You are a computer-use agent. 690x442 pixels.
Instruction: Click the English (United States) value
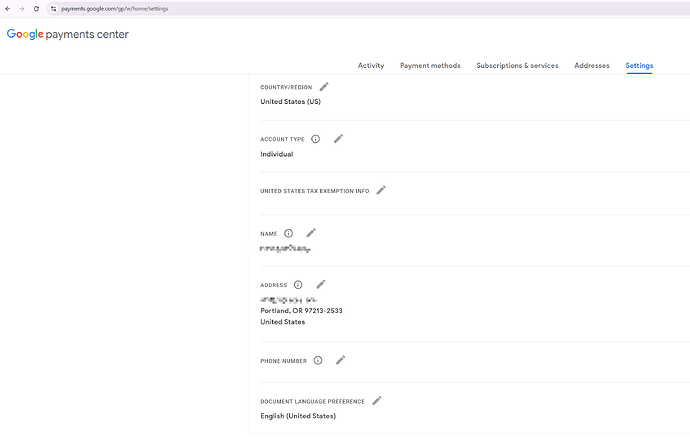(298, 416)
